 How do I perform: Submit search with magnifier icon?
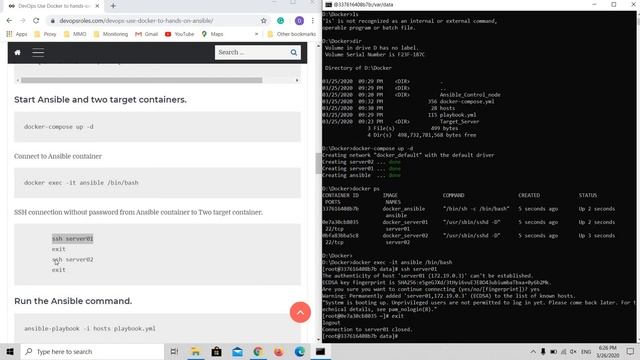(294, 52)
